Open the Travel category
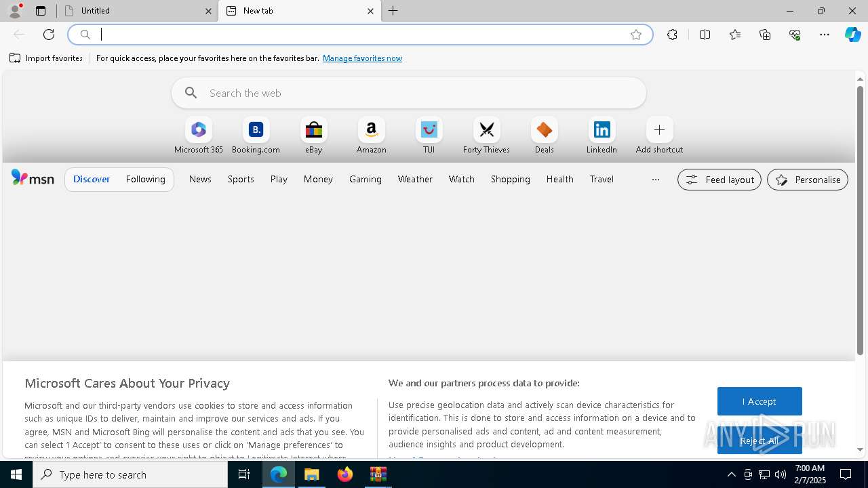 (x=601, y=179)
